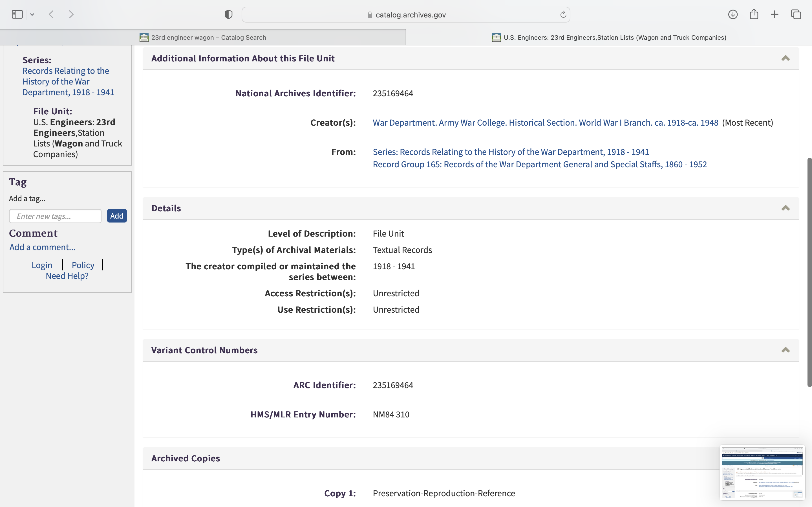Image resolution: width=812 pixels, height=507 pixels.
Task: Show the tab overview icon
Action: [796, 14]
